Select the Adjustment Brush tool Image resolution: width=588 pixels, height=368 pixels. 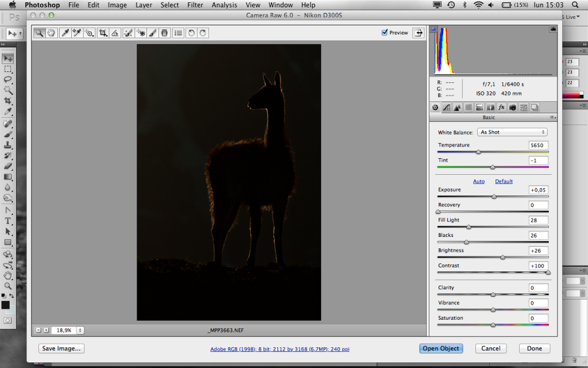153,33
